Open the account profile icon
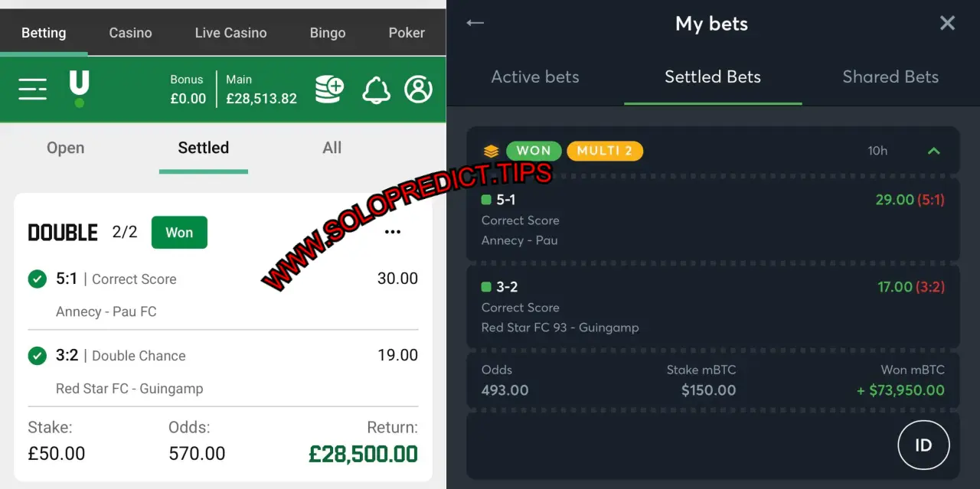Viewport: 980px width, 489px height. click(418, 90)
